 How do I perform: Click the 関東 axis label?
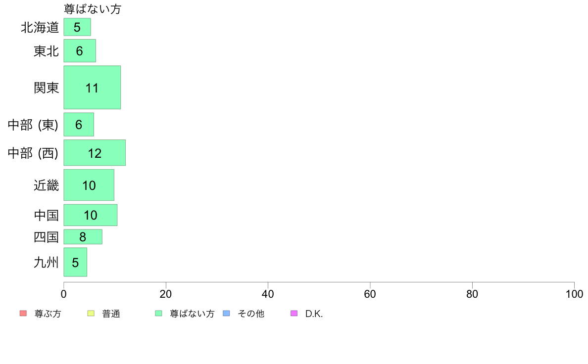click(x=46, y=88)
